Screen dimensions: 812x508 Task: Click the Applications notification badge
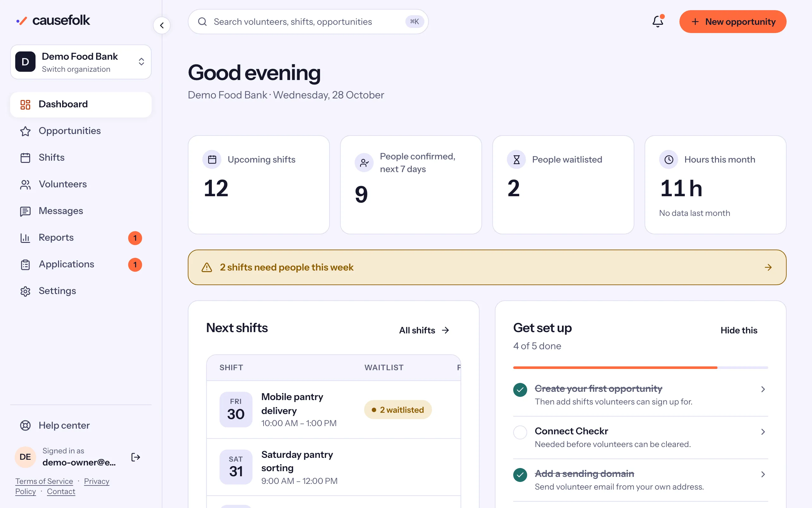135,265
